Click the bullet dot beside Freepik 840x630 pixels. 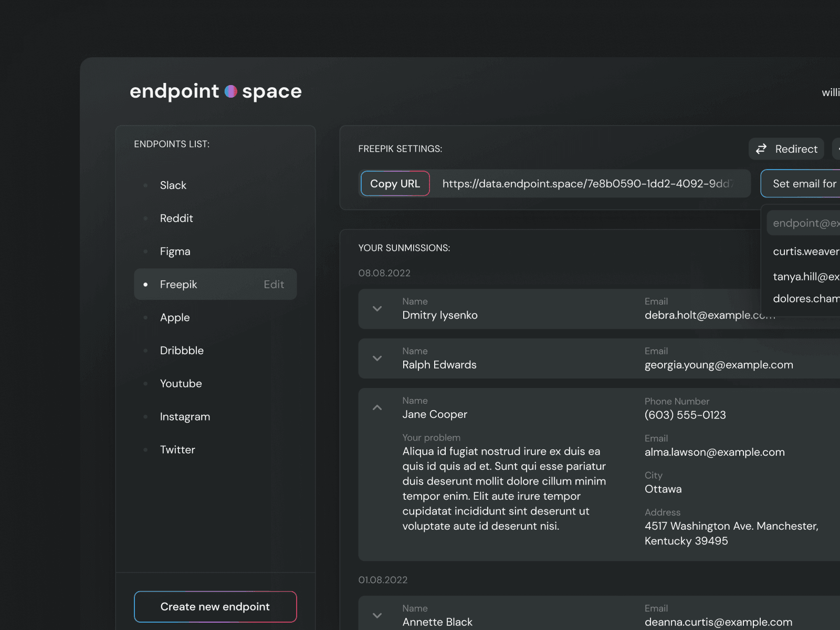[145, 285]
